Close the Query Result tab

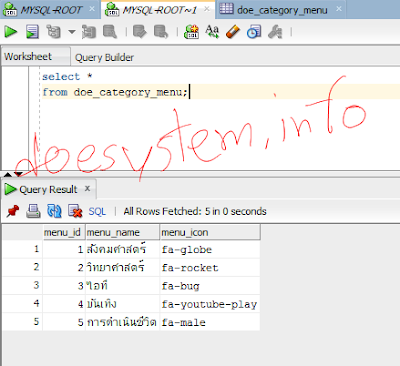coord(87,189)
